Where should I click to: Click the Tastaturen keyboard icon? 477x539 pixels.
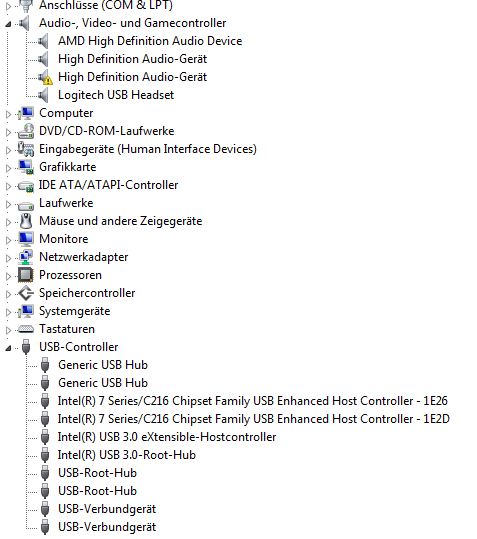[26, 329]
